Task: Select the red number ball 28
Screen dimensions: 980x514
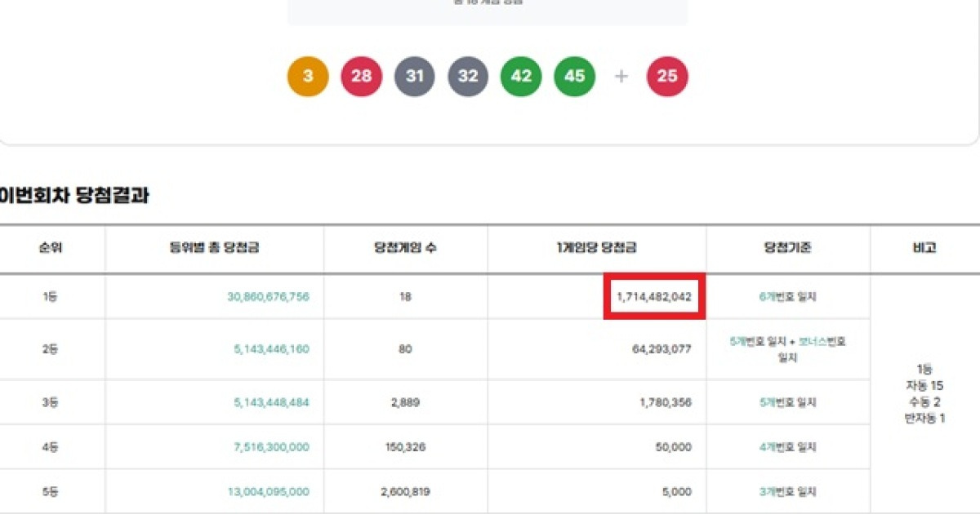Action: coord(361,76)
